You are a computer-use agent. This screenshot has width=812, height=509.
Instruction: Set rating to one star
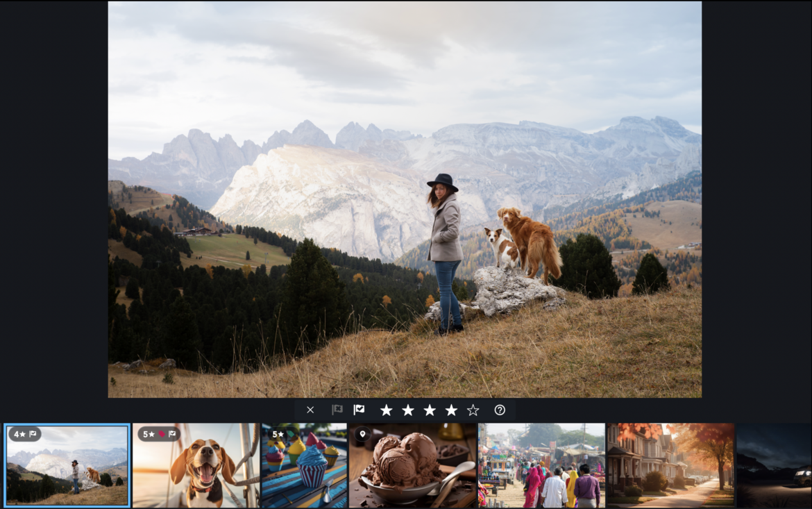(x=386, y=410)
